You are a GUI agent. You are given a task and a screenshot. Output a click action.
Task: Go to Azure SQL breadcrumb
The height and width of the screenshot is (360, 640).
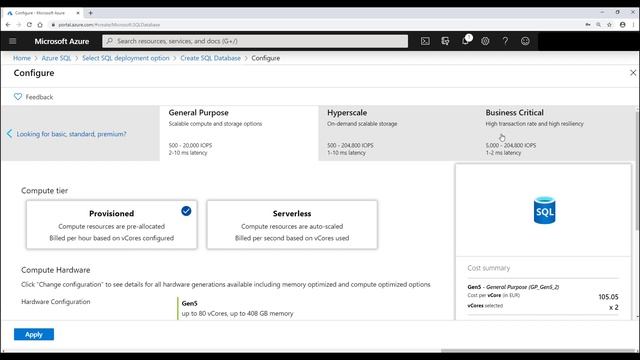56,58
